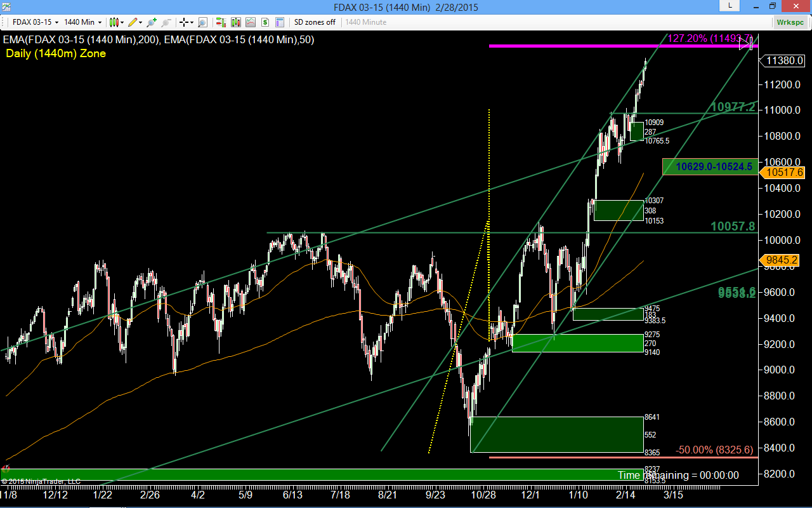Toggle SD zones off button

point(315,22)
